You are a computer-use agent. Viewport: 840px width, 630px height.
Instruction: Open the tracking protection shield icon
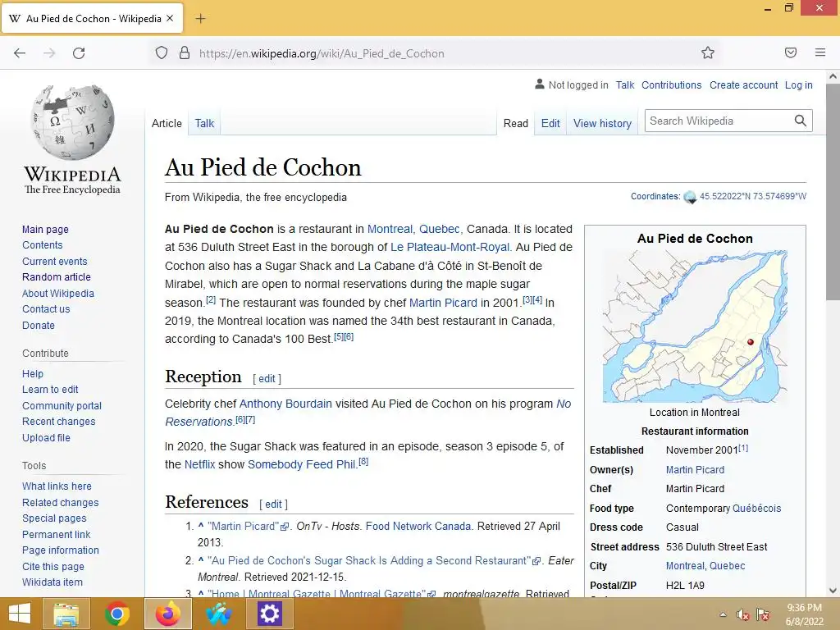click(162, 53)
